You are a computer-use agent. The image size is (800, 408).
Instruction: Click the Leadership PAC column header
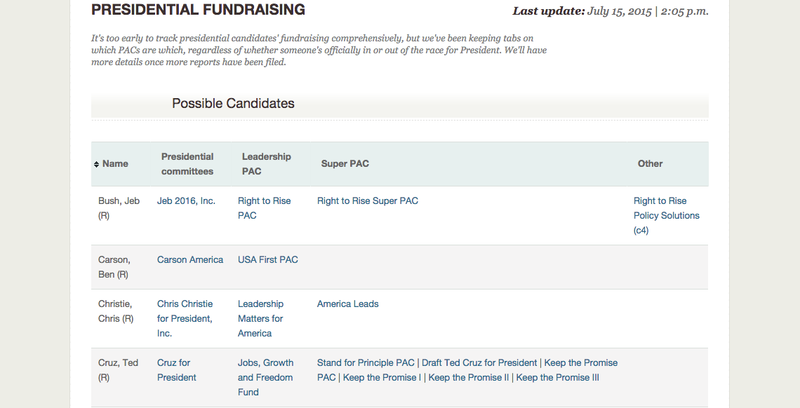264,164
